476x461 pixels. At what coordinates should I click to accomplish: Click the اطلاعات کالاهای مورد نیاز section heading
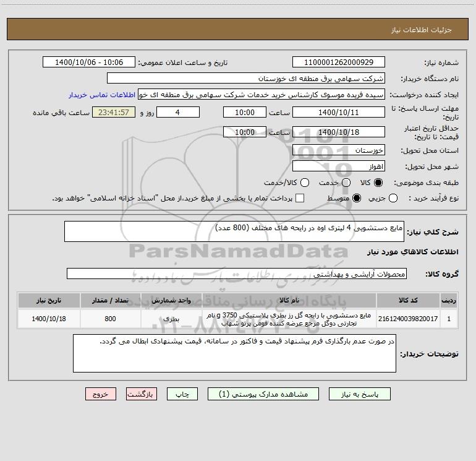click(413, 252)
